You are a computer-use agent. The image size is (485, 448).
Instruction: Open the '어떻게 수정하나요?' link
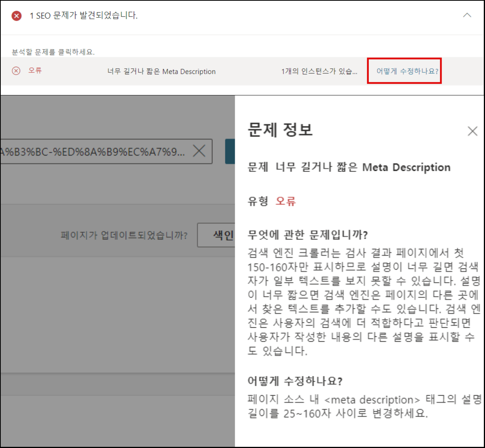[x=407, y=71]
